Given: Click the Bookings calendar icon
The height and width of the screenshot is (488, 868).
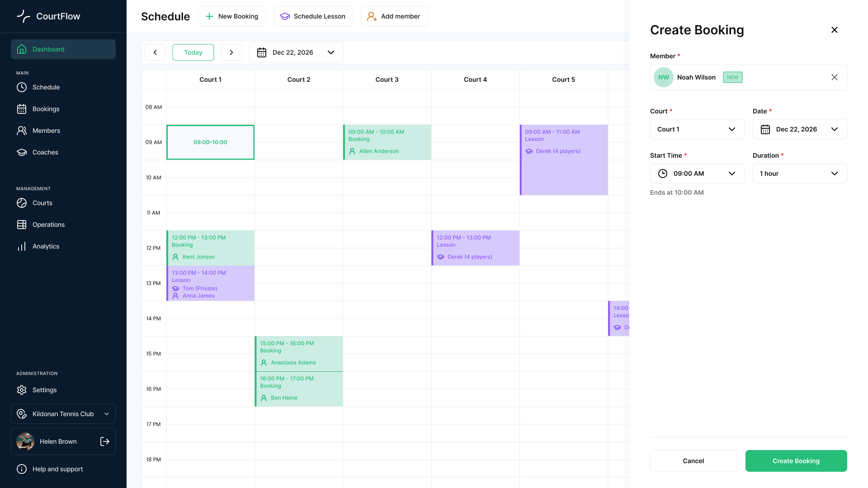Looking at the screenshot, I should click(x=22, y=109).
